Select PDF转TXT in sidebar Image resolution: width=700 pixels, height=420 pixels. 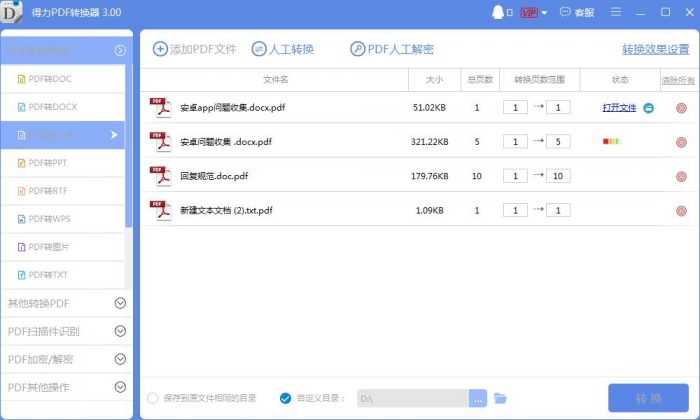63,275
